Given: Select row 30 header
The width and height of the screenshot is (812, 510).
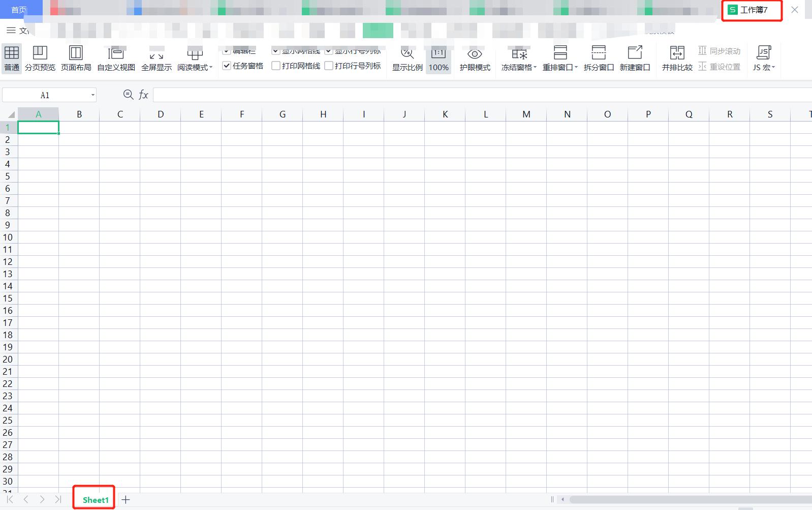Looking at the screenshot, I should (9, 482).
